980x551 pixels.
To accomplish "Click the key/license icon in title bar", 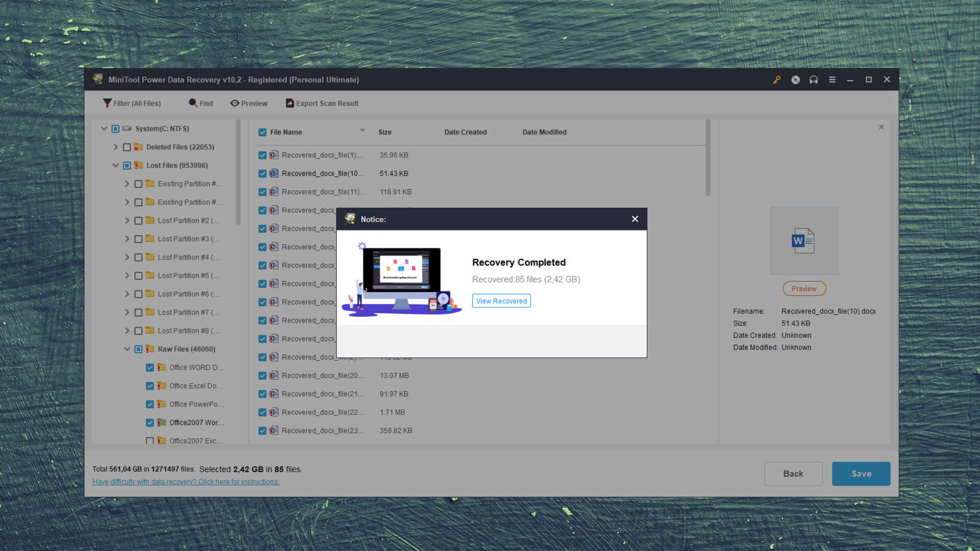I will pyautogui.click(x=777, y=80).
